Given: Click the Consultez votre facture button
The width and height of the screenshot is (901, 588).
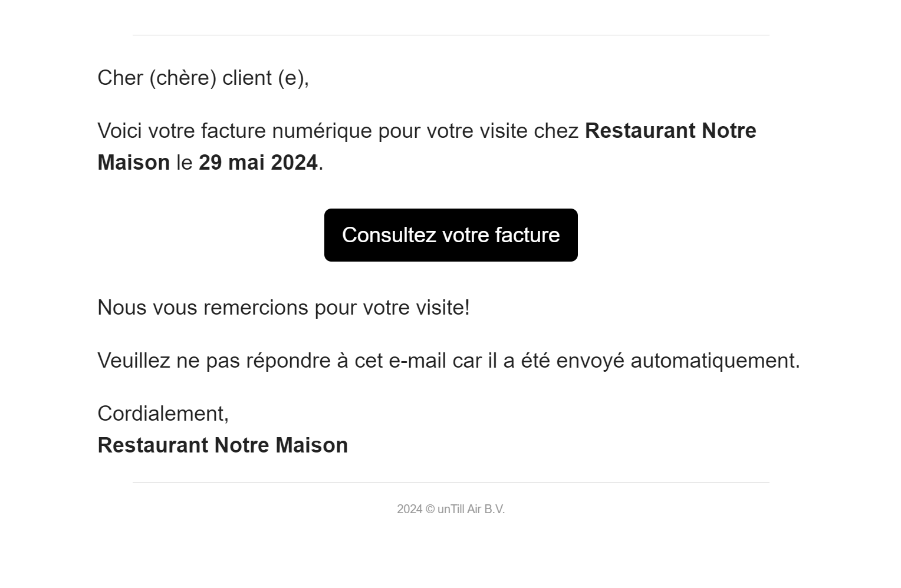Looking at the screenshot, I should [450, 235].
